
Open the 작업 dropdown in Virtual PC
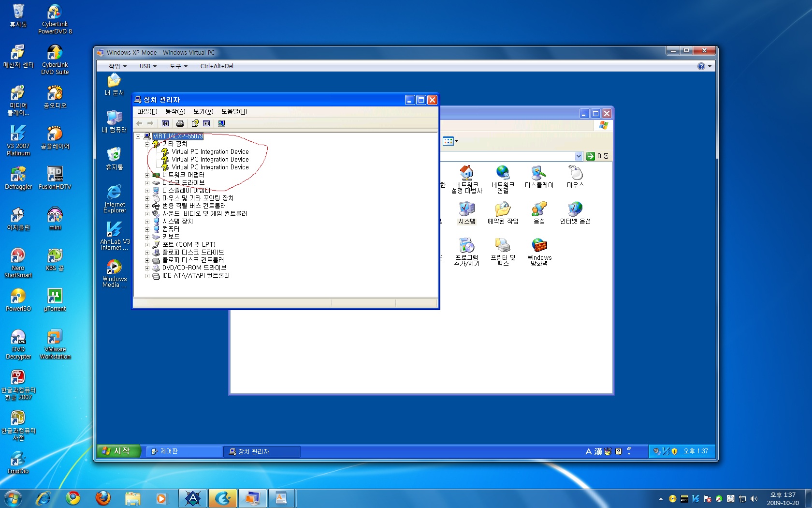(x=117, y=66)
